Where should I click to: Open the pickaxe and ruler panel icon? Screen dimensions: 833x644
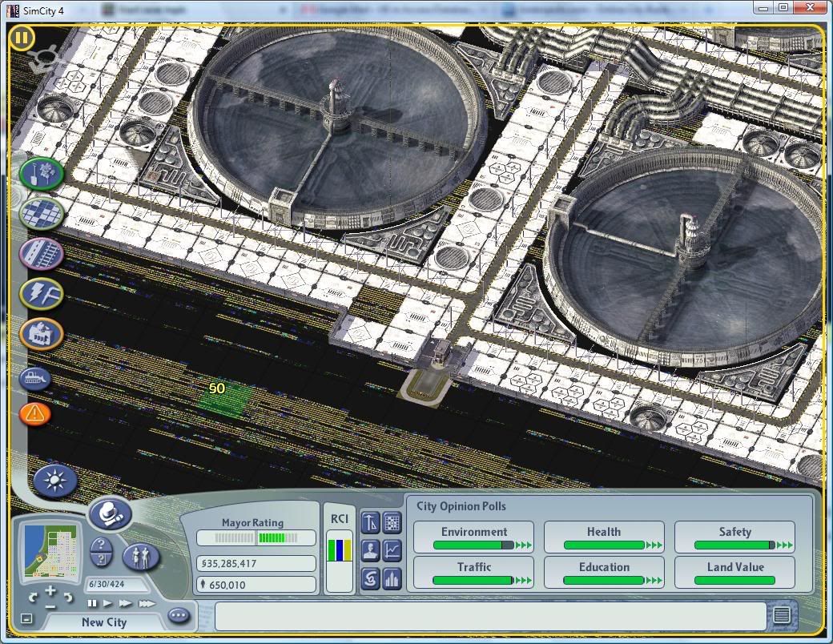[x=370, y=523]
